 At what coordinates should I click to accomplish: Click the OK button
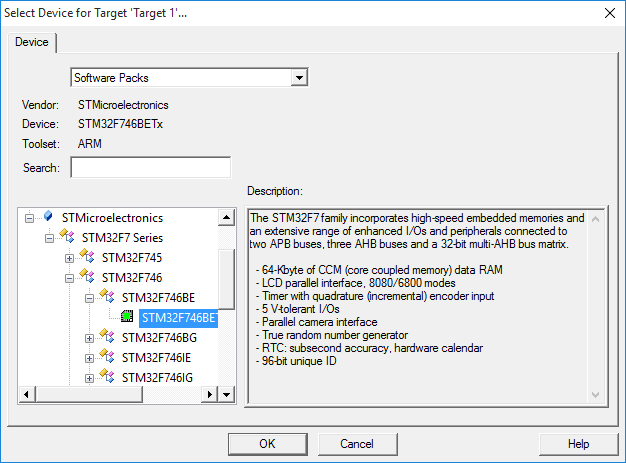click(267, 444)
